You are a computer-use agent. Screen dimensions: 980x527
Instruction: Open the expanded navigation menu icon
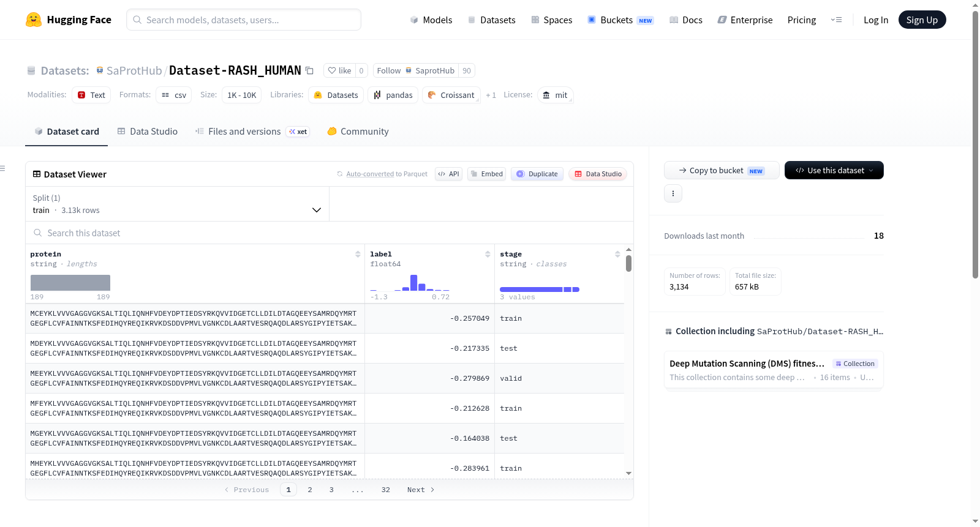pos(836,20)
